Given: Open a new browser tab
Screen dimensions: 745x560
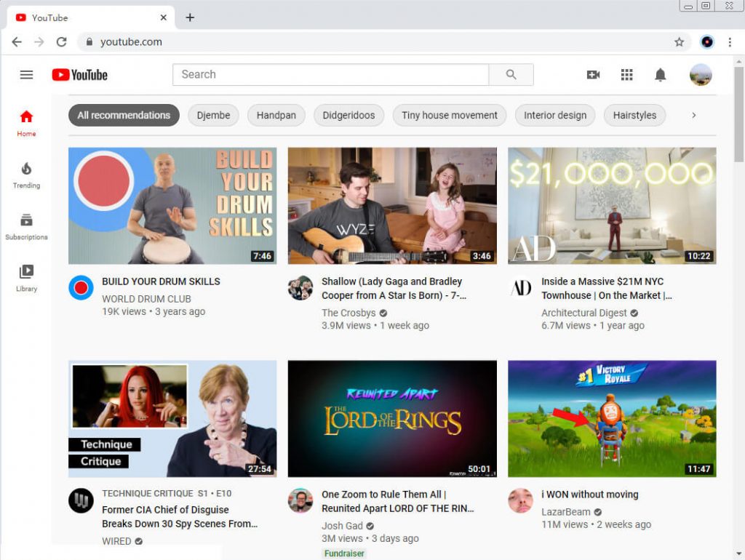Looking at the screenshot, I should point(190,17).
